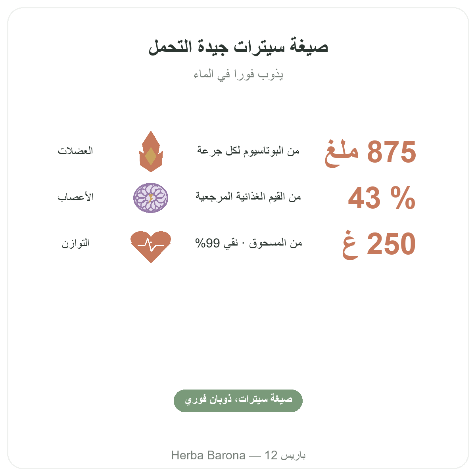Click the 'من المسحوق · نقي 99%' text

(249, 243)
